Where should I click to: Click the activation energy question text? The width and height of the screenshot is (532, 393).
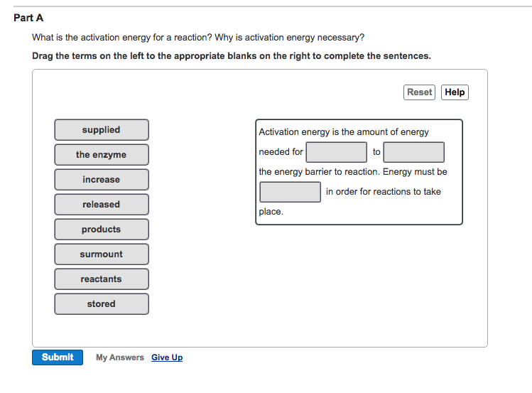click(x=198, y=38)
